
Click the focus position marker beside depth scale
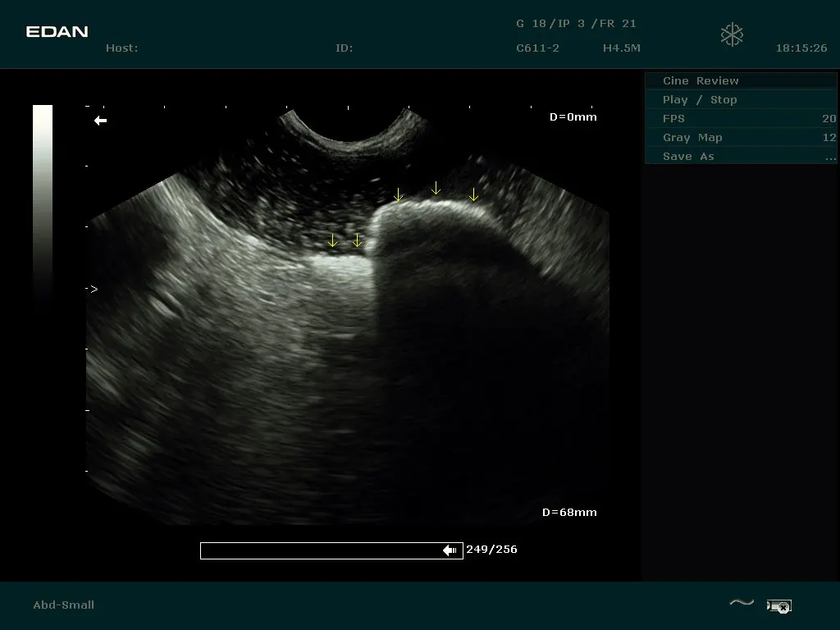(94, 290)
